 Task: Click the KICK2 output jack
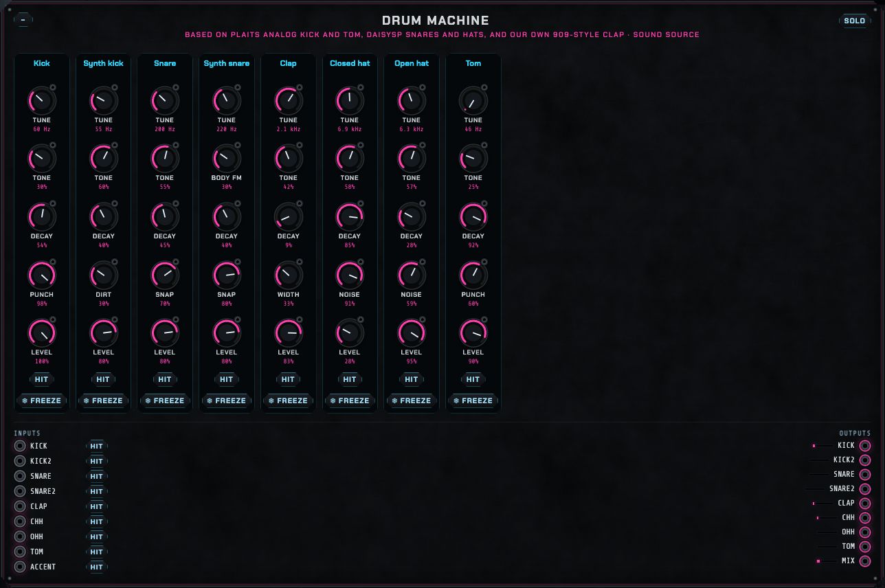tap(865, 460)
